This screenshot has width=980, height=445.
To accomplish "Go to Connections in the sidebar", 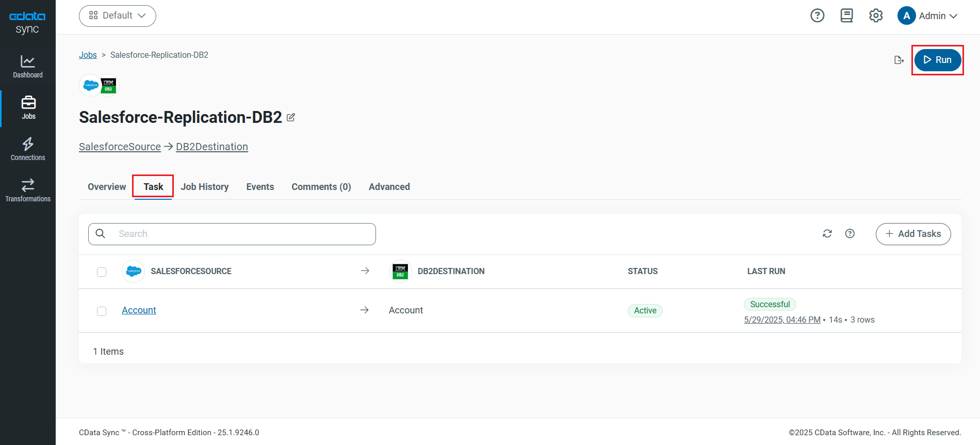I will tap(28, 149).
